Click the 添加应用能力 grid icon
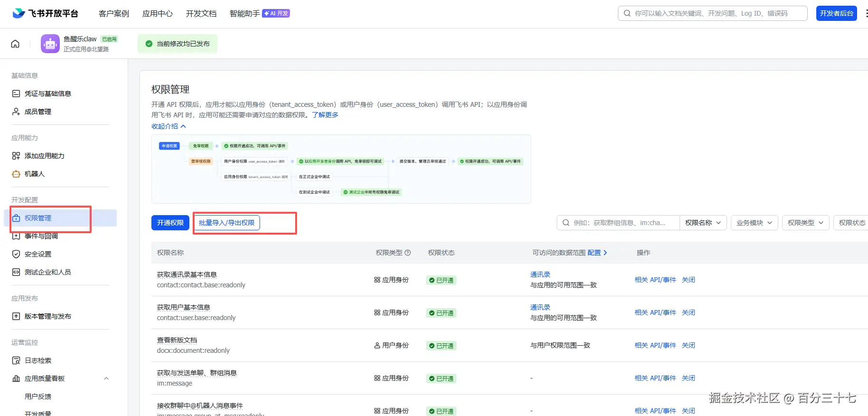Image resolution: width=868 pixels, height=416 pixels. coord(16,156)
